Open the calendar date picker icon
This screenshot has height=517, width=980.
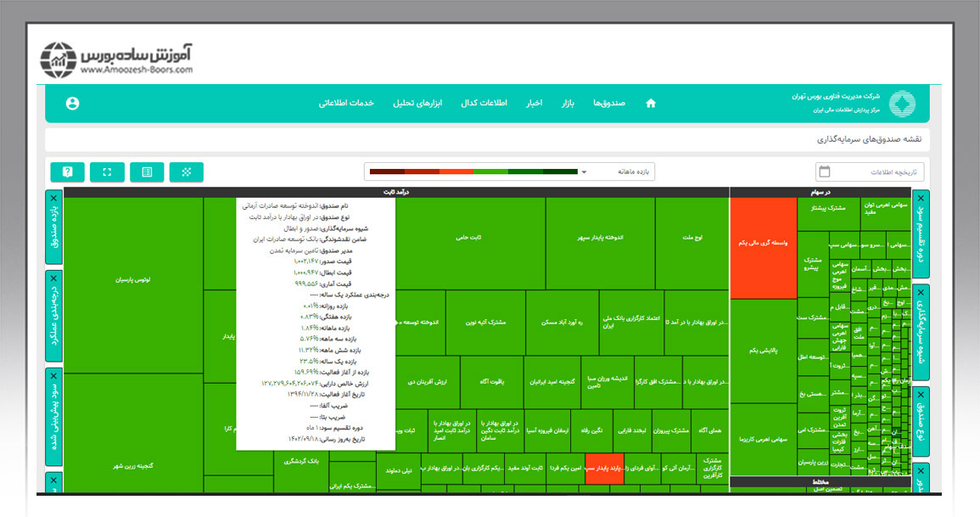pyautogui.click(x=824, y=172)
